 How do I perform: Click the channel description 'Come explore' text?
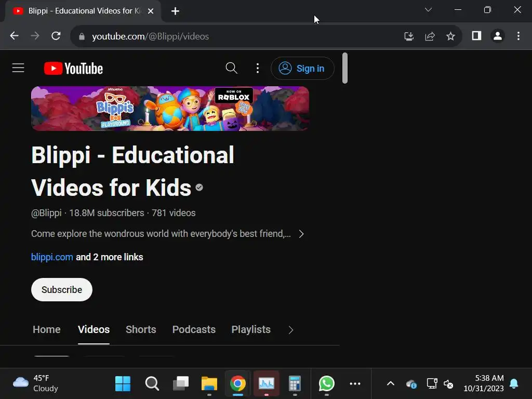click(161, 234)
